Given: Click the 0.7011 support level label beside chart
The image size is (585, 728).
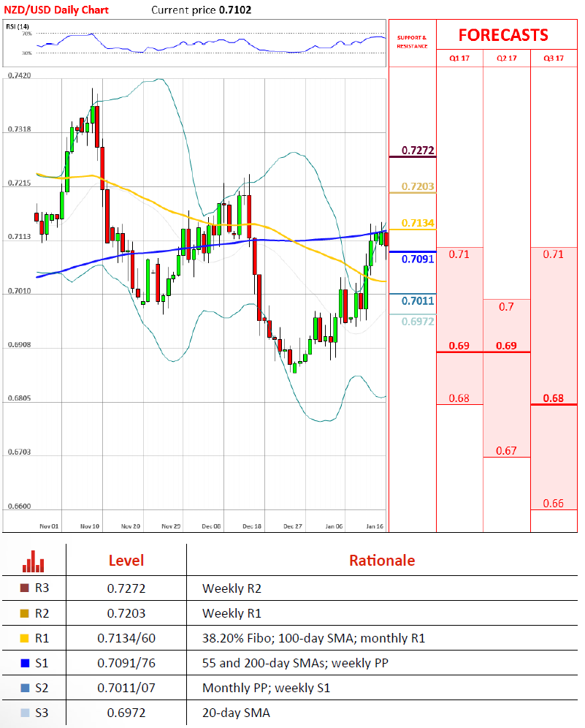Looking at the screenshot, I should [x=418, y=301].
